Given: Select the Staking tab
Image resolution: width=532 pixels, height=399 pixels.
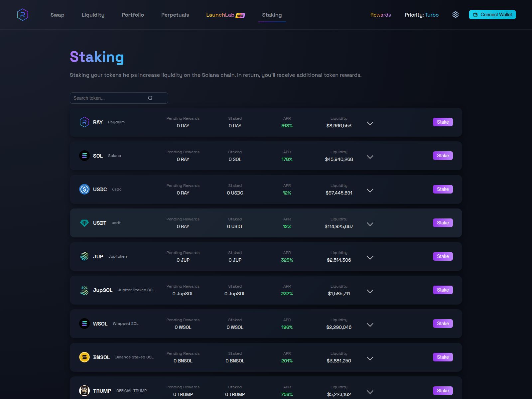Looking at the screenshot, I should (272, 15).
